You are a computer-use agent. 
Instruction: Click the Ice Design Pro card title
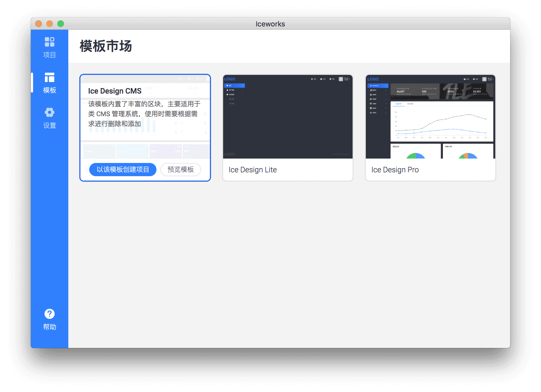[x=395, y=170]
